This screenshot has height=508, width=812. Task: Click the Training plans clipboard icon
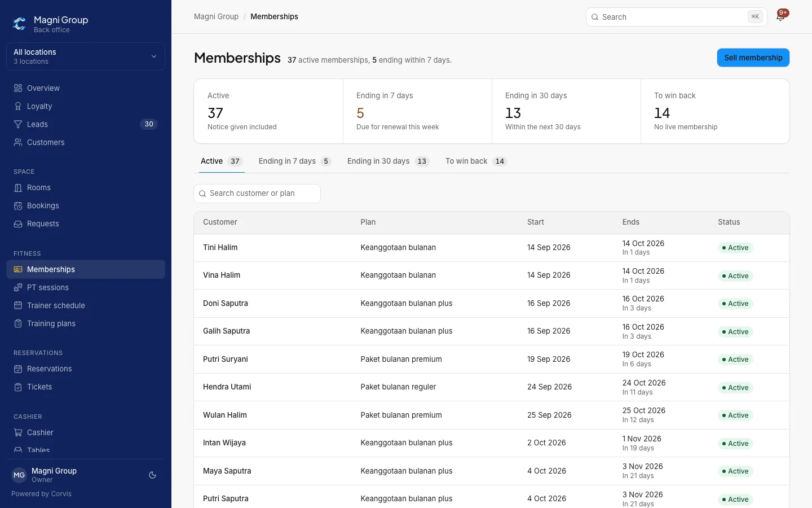(18, 323)
